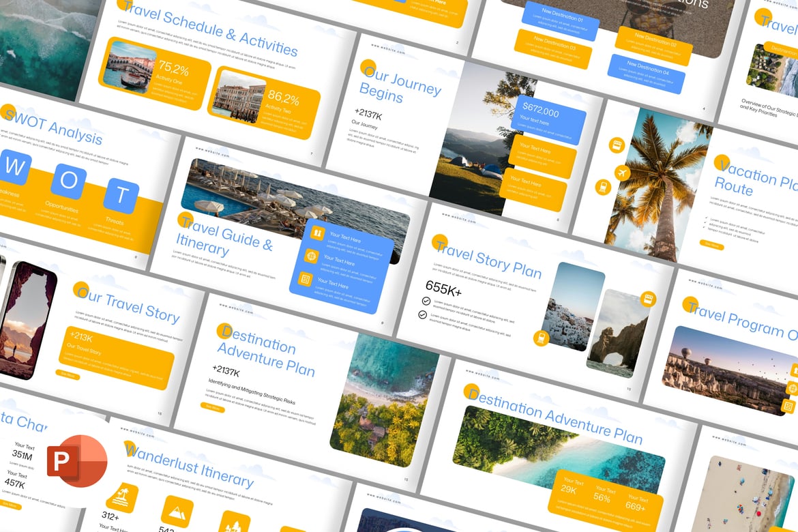The image size is (798, 532).
Task: Click the Travel Story Plan title
Action: pos(489,259)
